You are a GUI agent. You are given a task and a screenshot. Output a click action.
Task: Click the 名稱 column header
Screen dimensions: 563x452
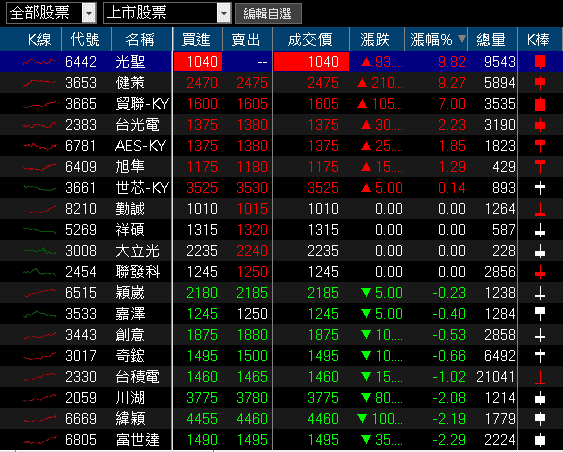point(142,39)
